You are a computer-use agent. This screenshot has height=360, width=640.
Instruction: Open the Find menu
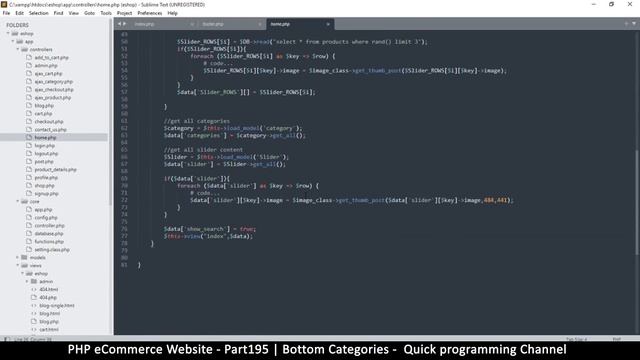[x=58, y=13]
